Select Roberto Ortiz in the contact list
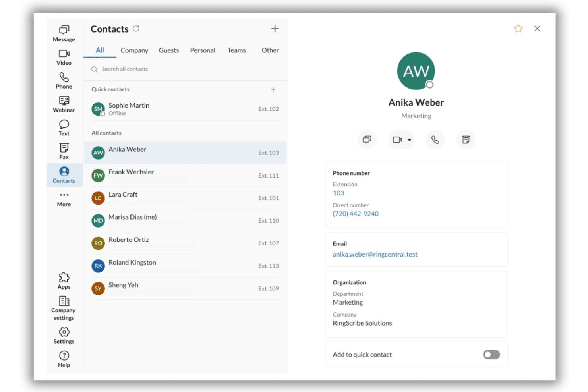Viewport: 588px width, 392px height. click(x=185, y=243)
